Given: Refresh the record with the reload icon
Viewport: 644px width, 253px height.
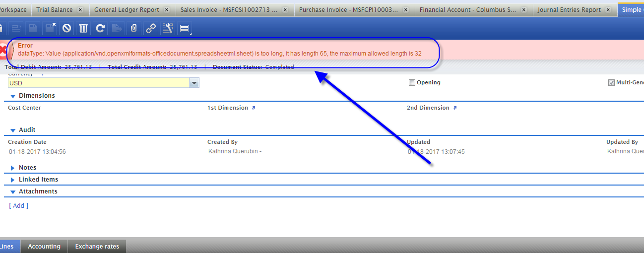Looking at the screenshot, I should coord(100,29).
